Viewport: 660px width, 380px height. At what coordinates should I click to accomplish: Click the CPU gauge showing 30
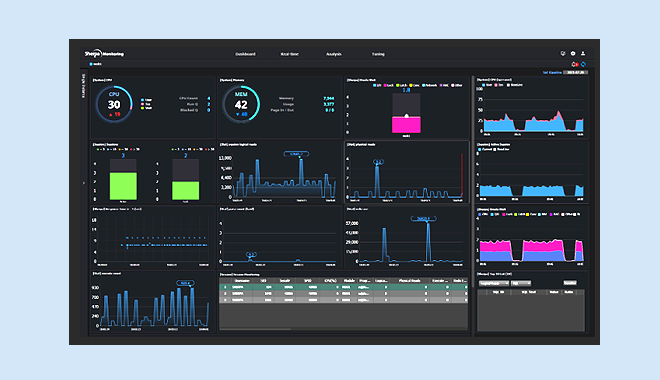point(114,104)
